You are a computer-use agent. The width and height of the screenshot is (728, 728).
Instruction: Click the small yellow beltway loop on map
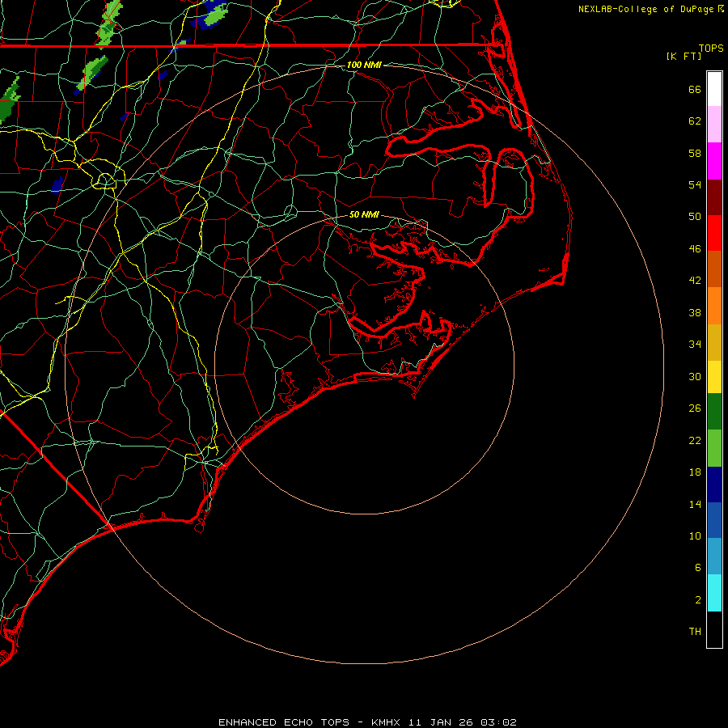[105, 180]
